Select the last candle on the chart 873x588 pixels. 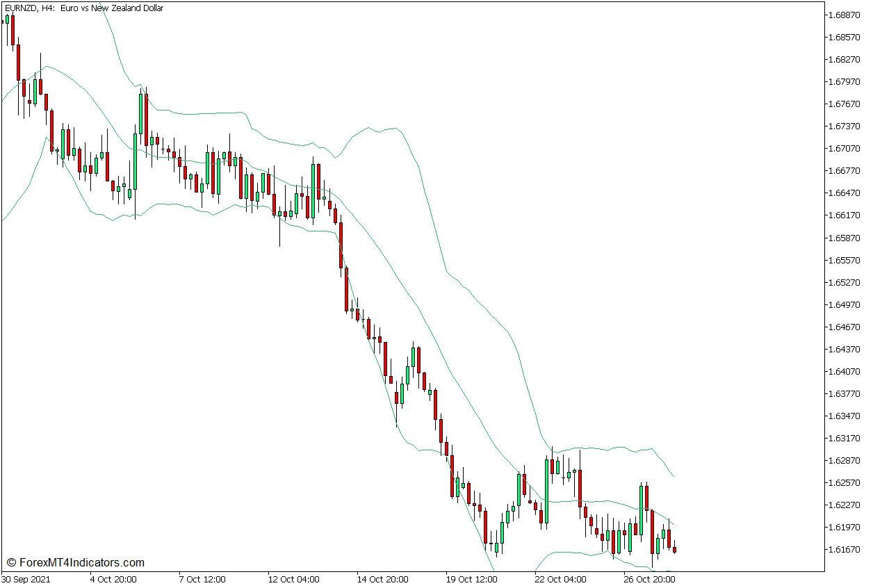pos(675,549)
